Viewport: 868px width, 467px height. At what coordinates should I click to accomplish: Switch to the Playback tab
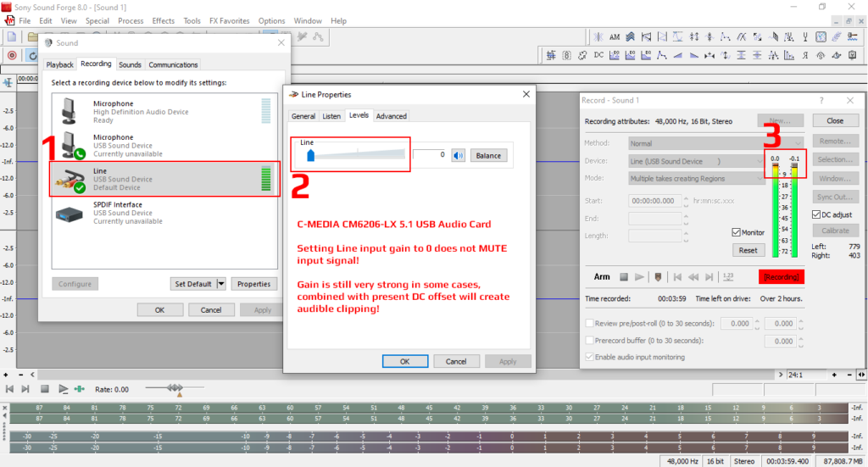[60, 64]
